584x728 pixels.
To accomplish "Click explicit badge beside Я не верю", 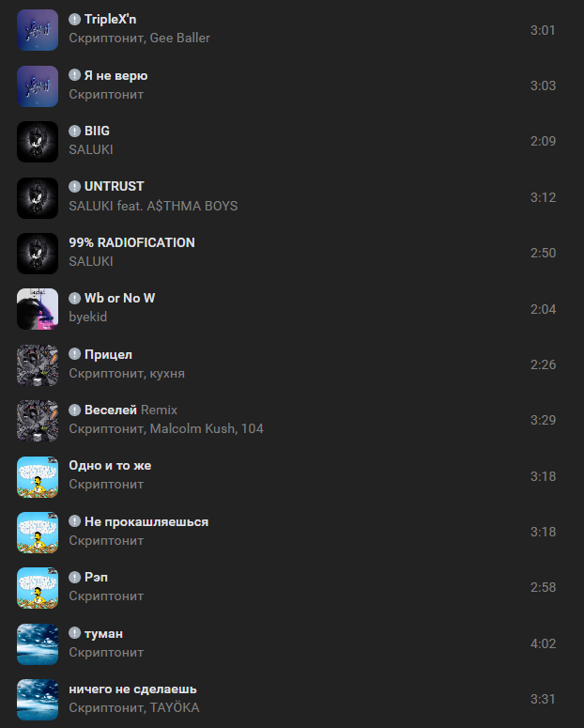I will [x=75, y=75].
